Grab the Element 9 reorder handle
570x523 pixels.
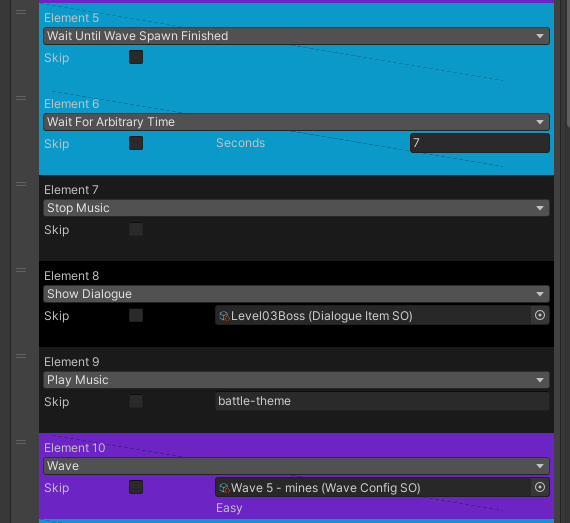coord(21,356)
